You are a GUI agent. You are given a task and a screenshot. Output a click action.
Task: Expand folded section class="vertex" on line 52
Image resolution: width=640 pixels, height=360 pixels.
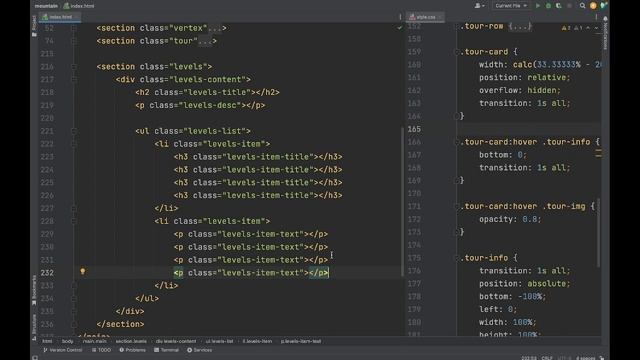(x=74, y=28)
